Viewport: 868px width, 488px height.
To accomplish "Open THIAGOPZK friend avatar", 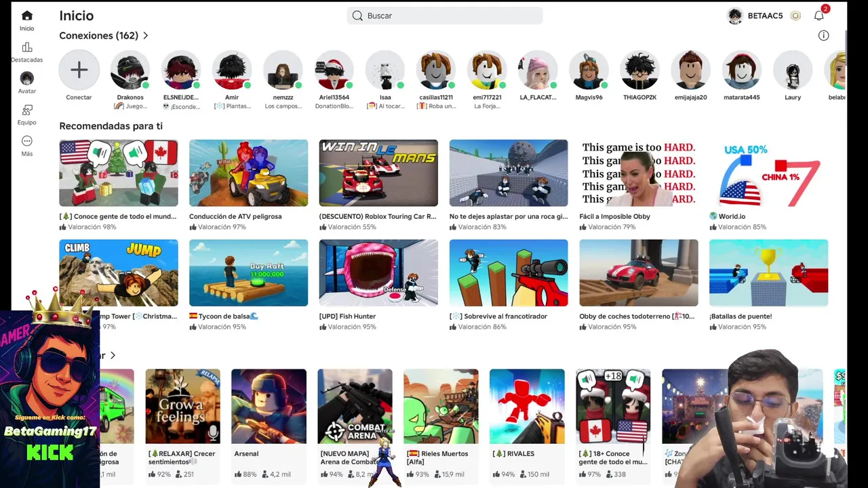I will pos(639,70).
